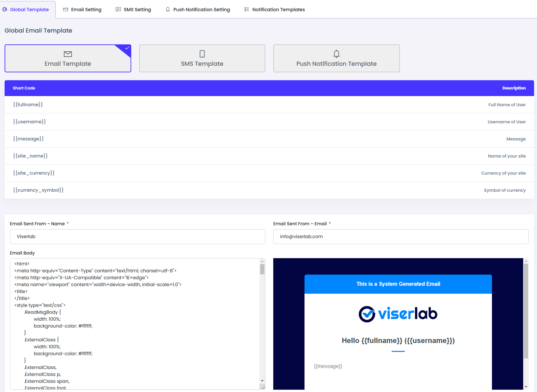The height and width of the screenshot is (392, 537).
Task: Click the bell icon on Push Notification Template card
Action: (x=336, y=54)
